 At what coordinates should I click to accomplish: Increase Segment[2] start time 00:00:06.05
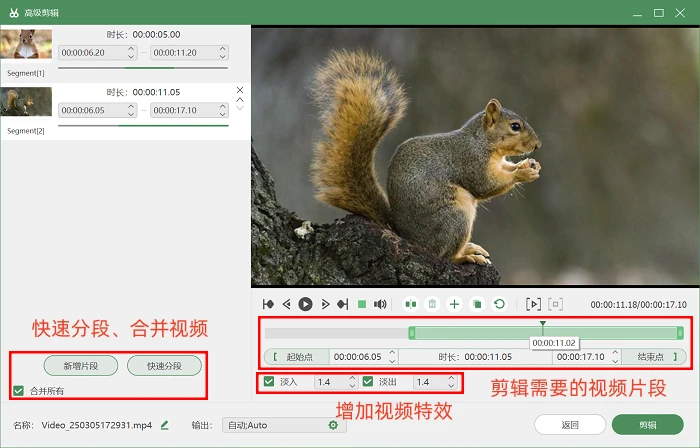(x=131, y=106)
